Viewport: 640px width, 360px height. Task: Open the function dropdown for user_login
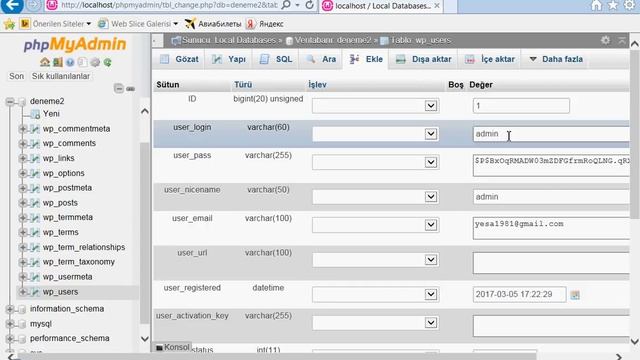(x=376, y=134)
